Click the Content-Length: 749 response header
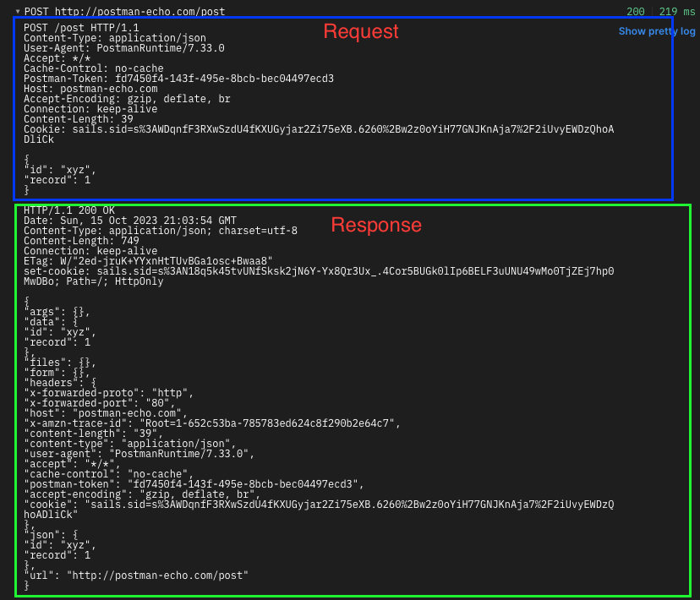 point(81,241)
